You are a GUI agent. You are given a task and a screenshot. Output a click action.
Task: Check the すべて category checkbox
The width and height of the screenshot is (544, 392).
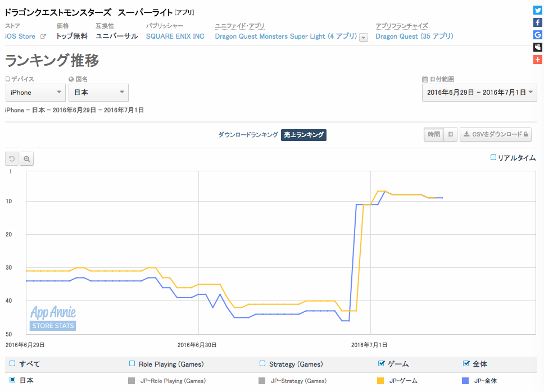coord(12,363)
